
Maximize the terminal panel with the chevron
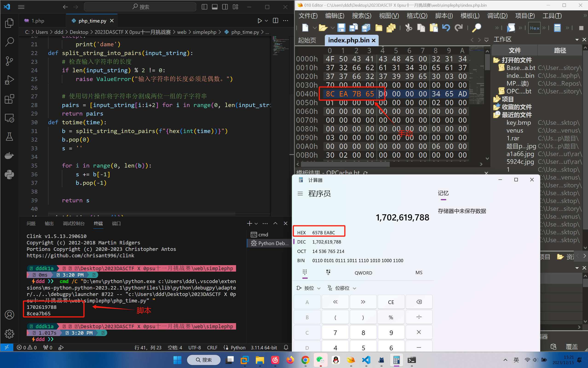[275, 223]
